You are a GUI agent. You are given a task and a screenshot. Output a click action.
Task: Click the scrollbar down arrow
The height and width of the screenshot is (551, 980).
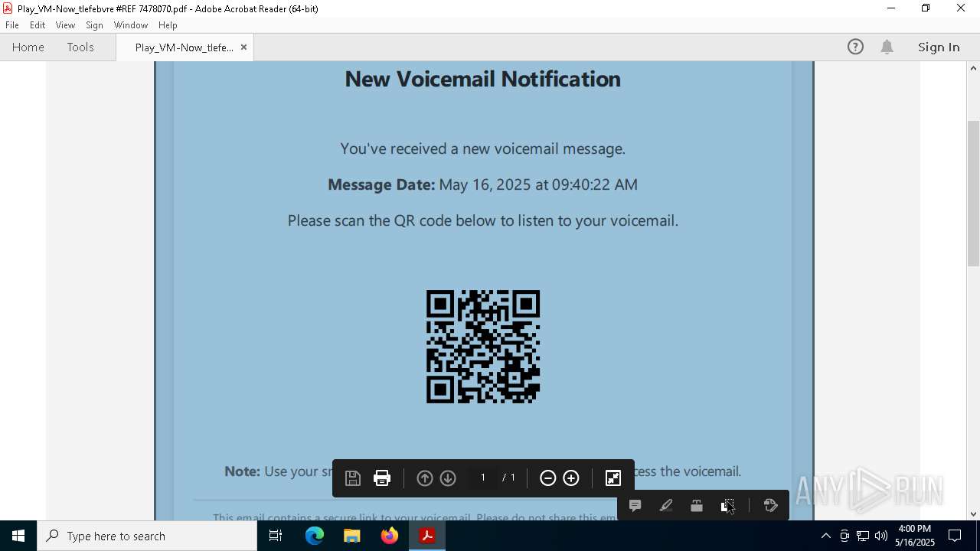point(973,514)
